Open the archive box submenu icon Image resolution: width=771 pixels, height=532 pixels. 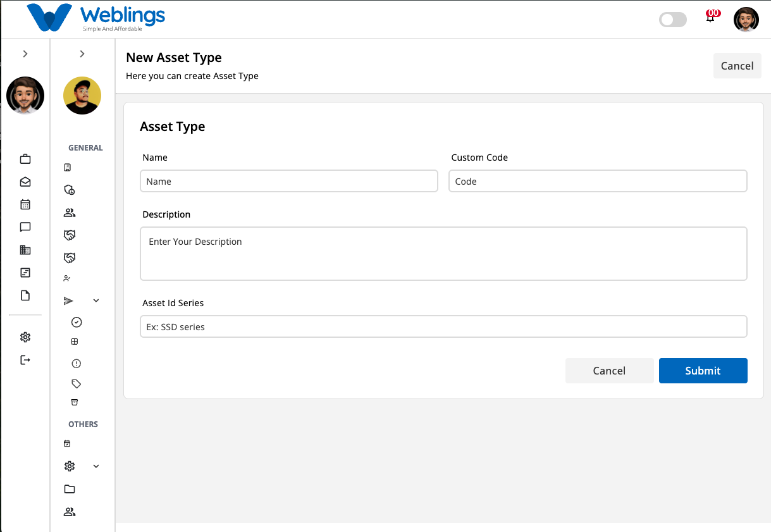click(75, 402)
